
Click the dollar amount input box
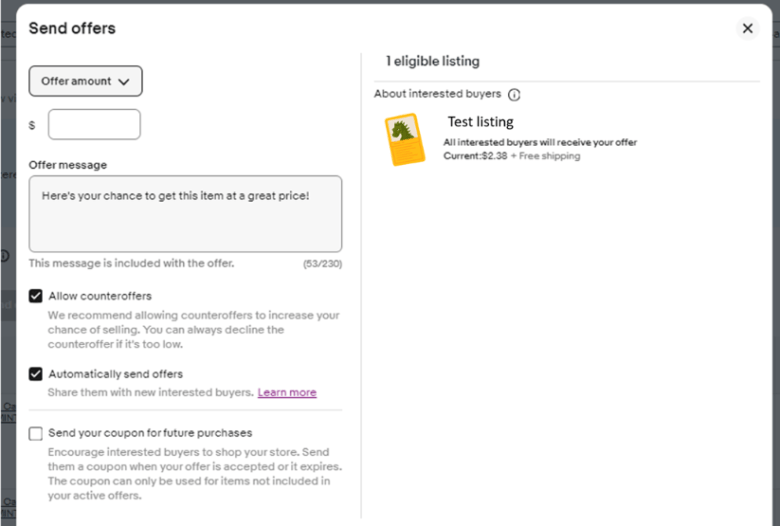point(94,125)
